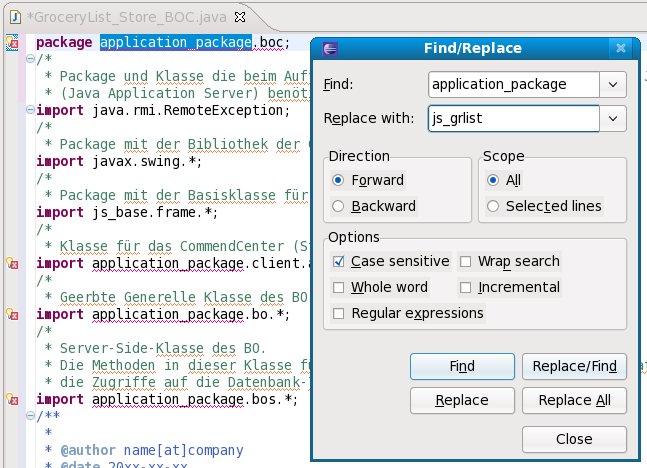Viewport: 647px width, 468px height.
Task: Close Find/Replace dialog using title bar X
Action: point(622,47)
